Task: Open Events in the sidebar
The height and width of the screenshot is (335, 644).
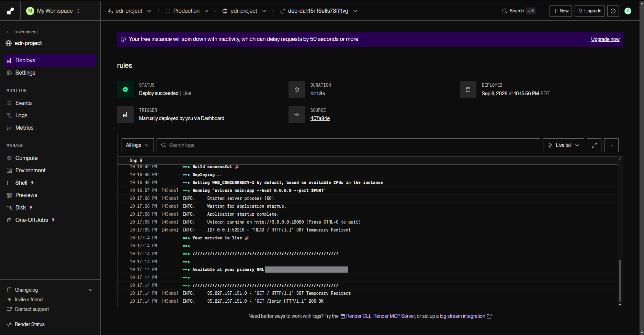Action: tap(50, 103)
